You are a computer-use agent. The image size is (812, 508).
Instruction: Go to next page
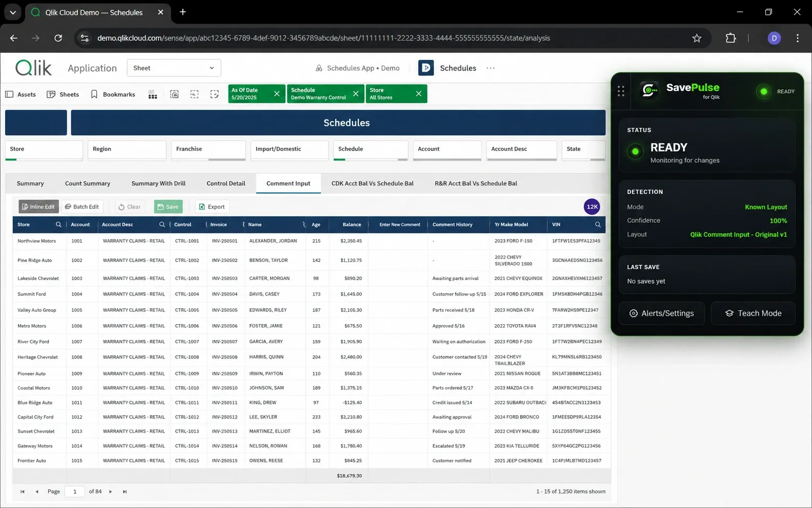click(x=111, y=492)
